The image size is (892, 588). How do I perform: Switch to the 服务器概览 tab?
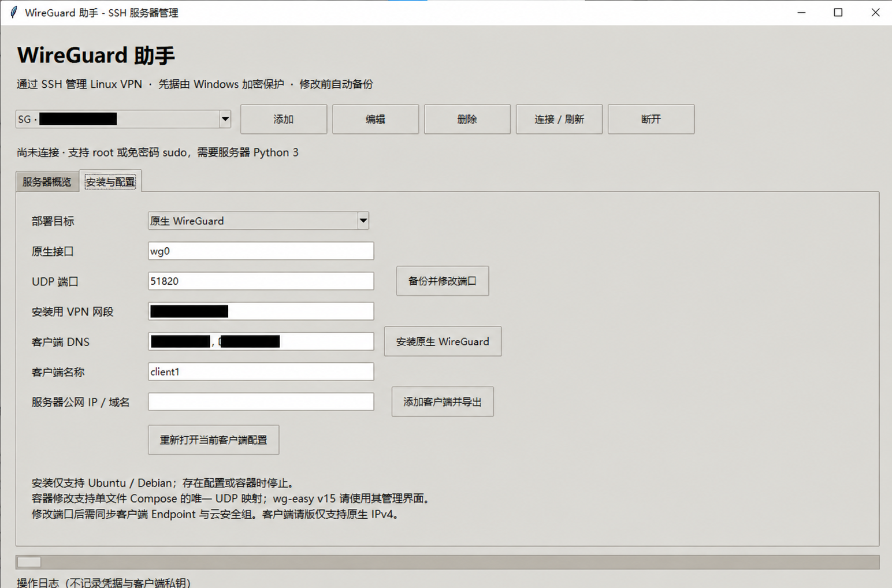(x=47, y=182)
